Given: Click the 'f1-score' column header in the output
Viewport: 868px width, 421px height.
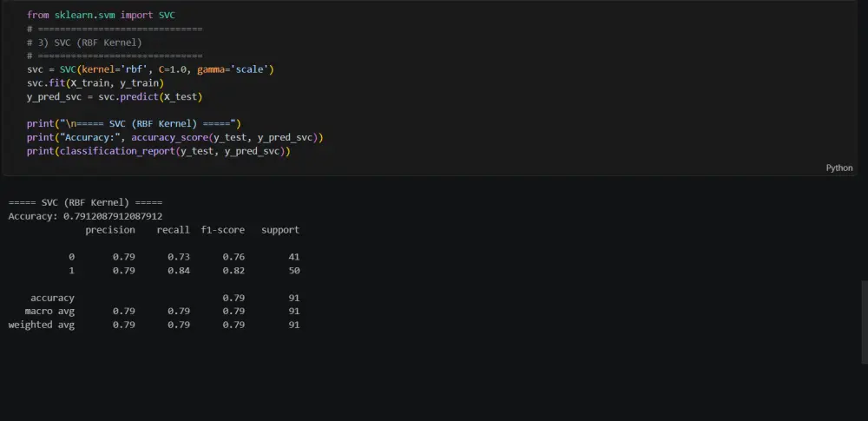Looking at the screenshot, I should 223,230.
